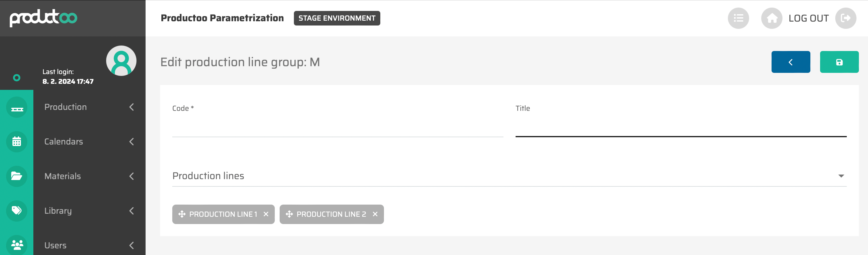Click the Users group icon
Viewport: 868px width, 255px height.
[16, 244]
